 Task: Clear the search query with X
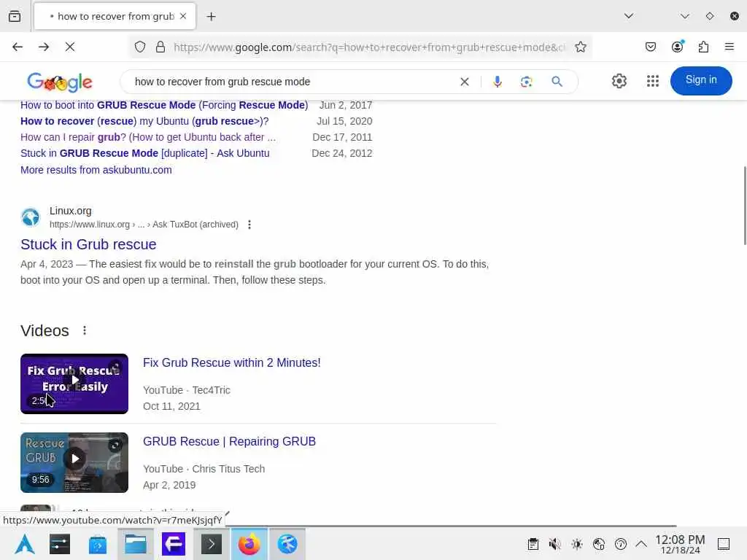coord(465,82)
